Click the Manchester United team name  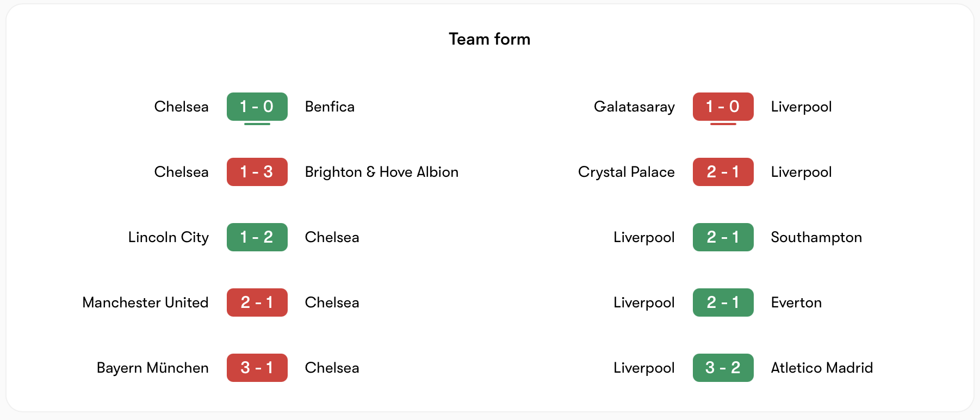pos(145,302)
